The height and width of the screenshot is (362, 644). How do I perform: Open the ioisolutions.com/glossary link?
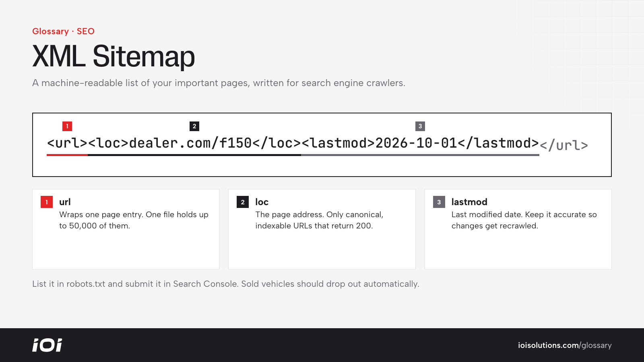point(565,345)
